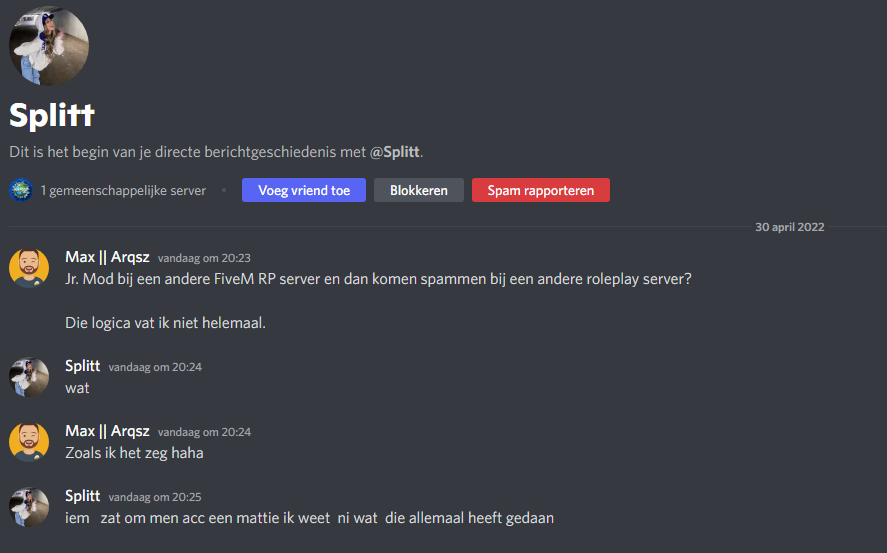Viewport: 887px width, 553px height.
Task: Click the mutual server globe icon
Action: [21, 190]
